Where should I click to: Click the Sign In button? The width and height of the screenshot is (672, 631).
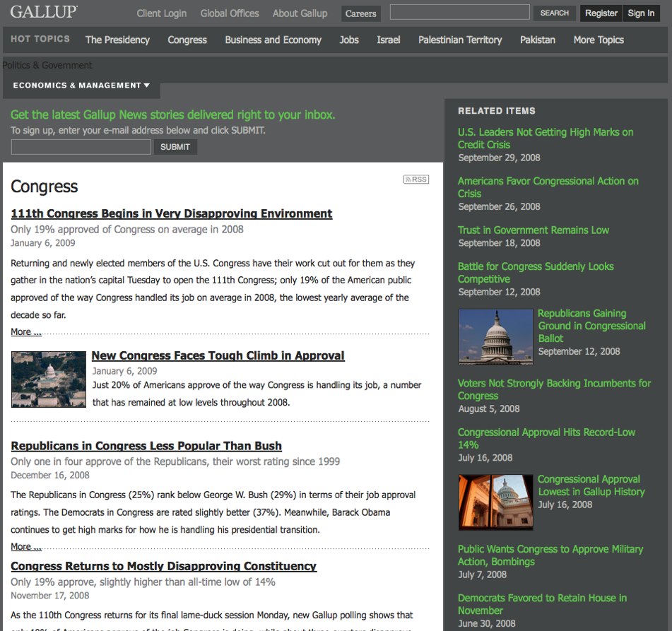641,13
